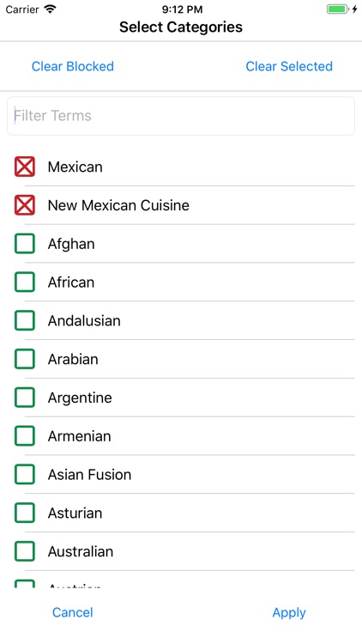Tap the New Mexican Cuisine label
Viewport: 362px width, 644px height.
click(118, 205)
